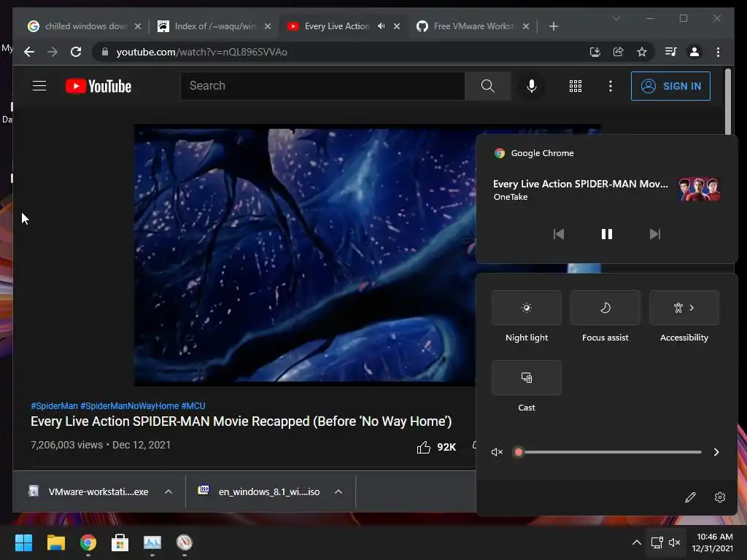Search with your voice microphone icon
This screenshot has width=747, height=560.
click(532, 86)
